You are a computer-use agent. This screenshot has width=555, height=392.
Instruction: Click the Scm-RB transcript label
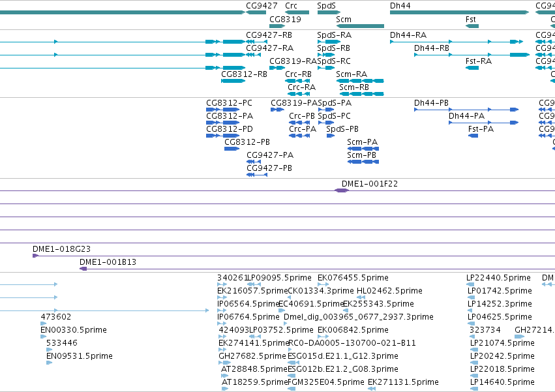(354, 87)
